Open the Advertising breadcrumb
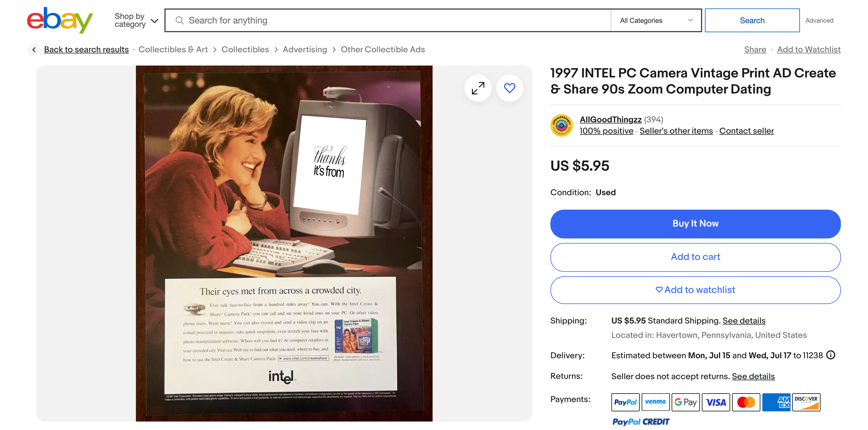This screenshot has width=868, height=430. (305, 49)
